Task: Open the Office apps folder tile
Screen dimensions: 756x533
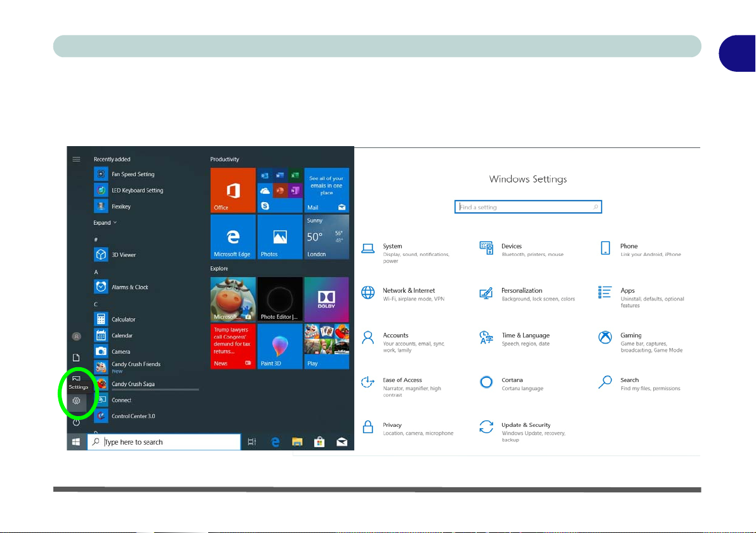Action: point(280,190)
